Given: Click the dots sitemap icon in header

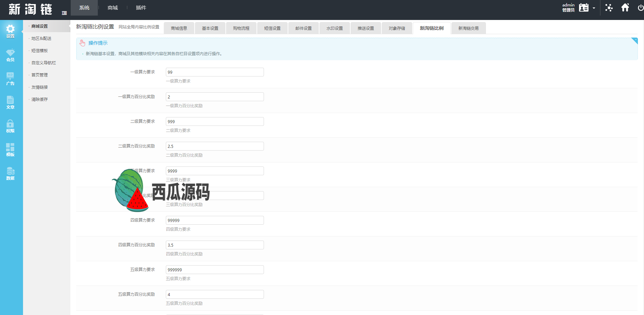Looking at the screenshot, I should (609, 7).
